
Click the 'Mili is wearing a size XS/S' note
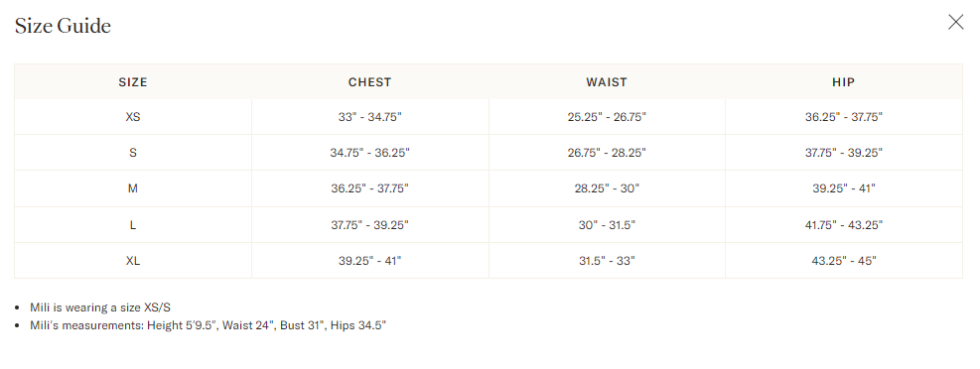[100, 307]
